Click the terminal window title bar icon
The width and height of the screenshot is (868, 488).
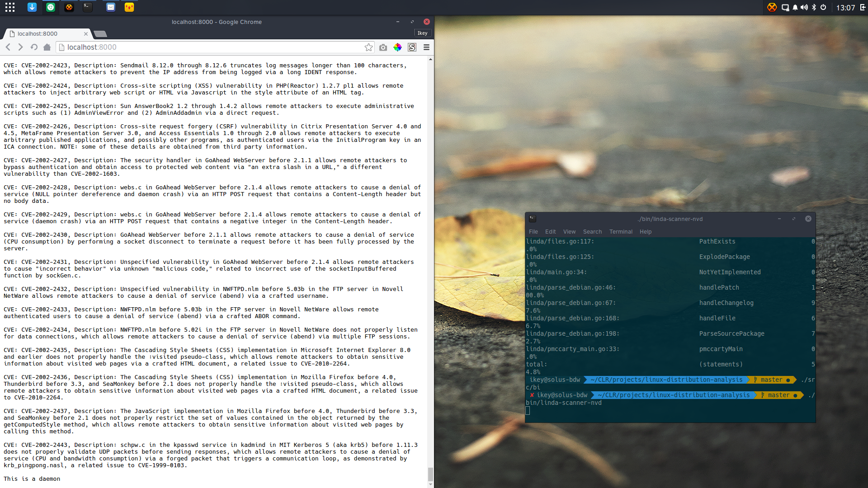point(533,219)
